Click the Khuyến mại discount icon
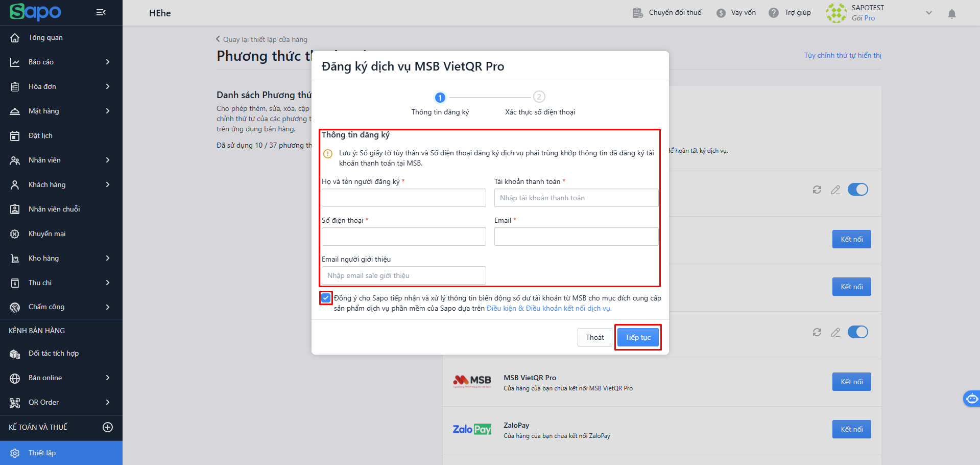This screenshot has height=465, width=980. [x=15, y=234]
